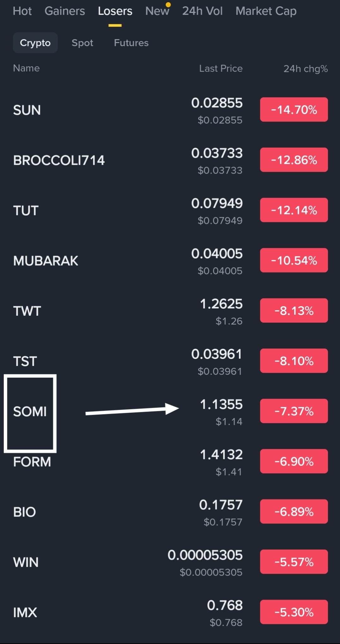Sort by Name column header
Viewport: 340px width, 644px height.
(x=26, y=68)
